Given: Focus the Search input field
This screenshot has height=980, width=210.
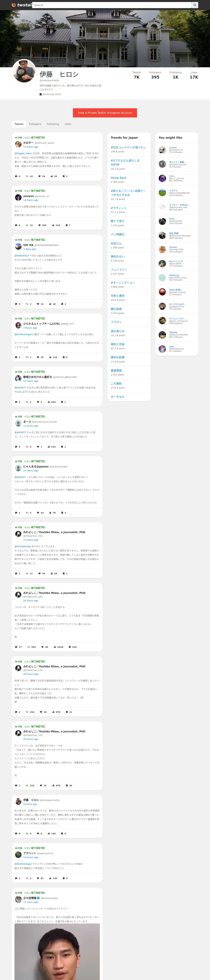Looking at the screenshot, I should pos(112,5).
